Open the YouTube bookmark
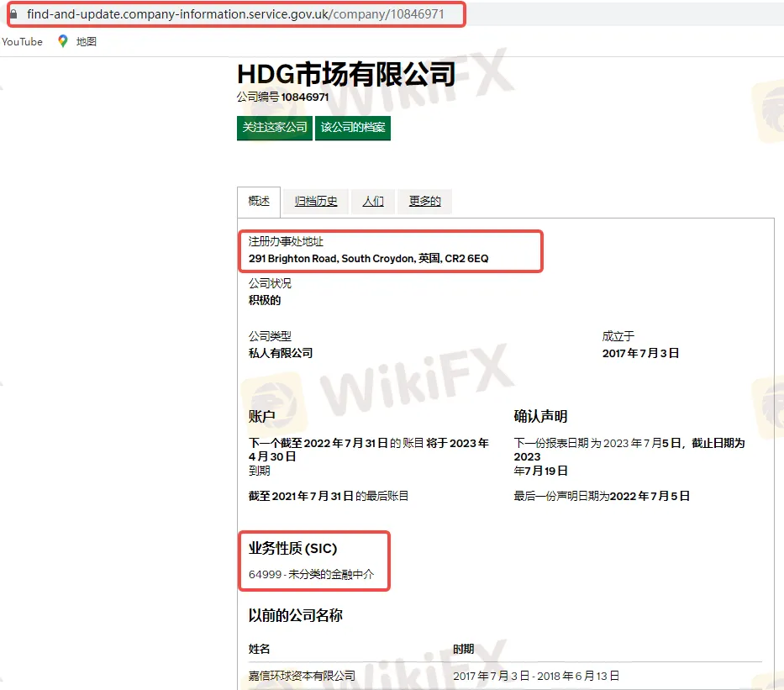784x690 pixels. (22, 41)
